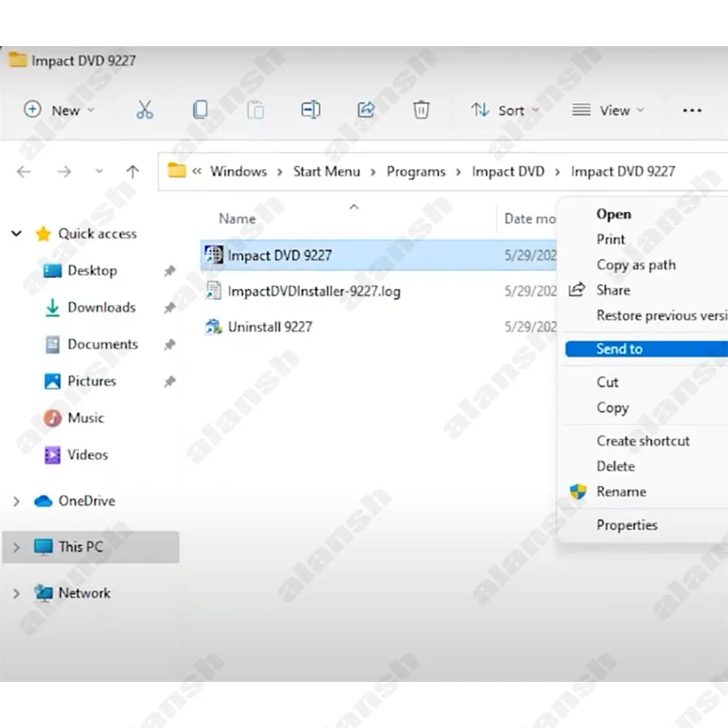
Task: Choose Properties in the context menu
Action: tap(627, 525)
